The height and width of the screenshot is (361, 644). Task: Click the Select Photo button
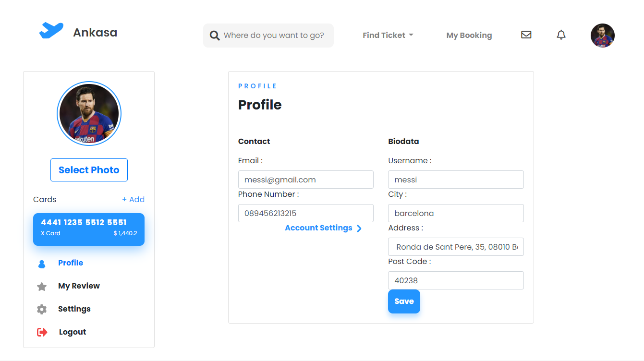[89, 170]
